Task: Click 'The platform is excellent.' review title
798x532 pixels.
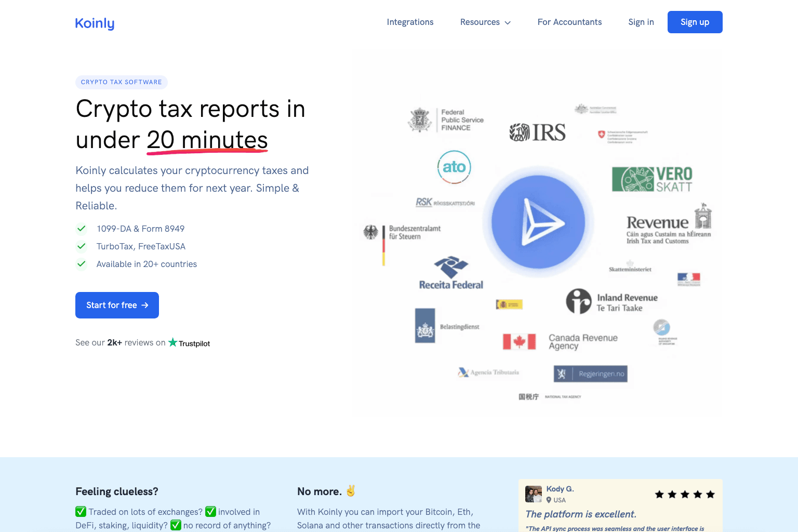Action: pyautogui.click(x=581, y=514)
